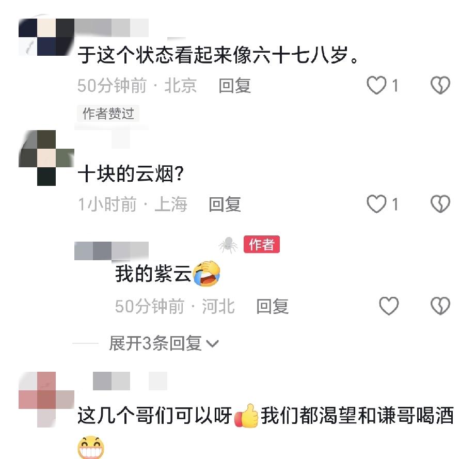Dislike the Beijing comment with broken heart

point(440,85)
